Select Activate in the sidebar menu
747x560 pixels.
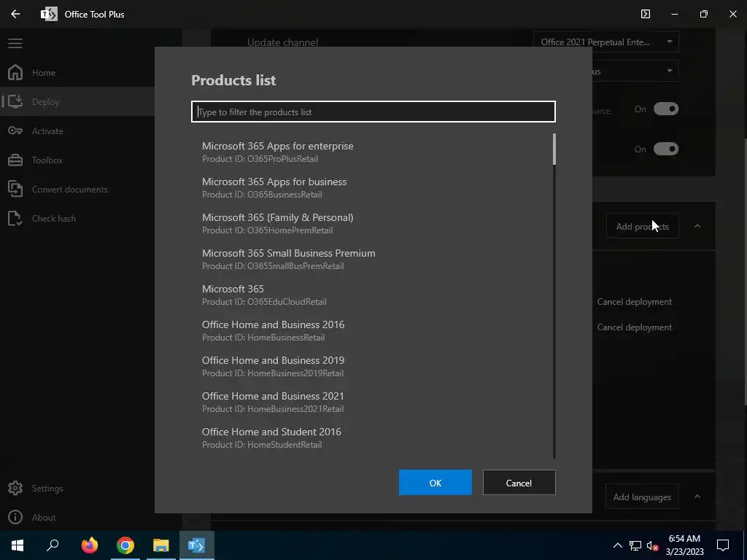pos(47,131)
